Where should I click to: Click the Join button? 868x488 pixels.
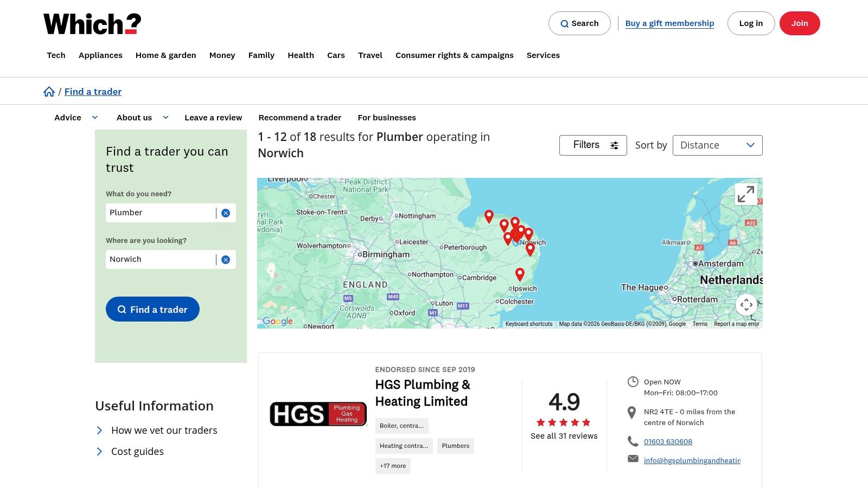[x=800, y=23]
